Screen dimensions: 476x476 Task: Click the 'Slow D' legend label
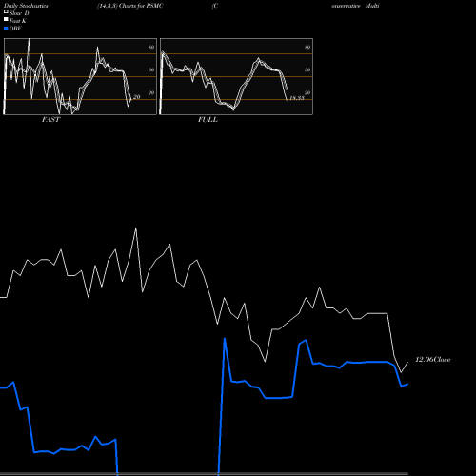(19, 13)
